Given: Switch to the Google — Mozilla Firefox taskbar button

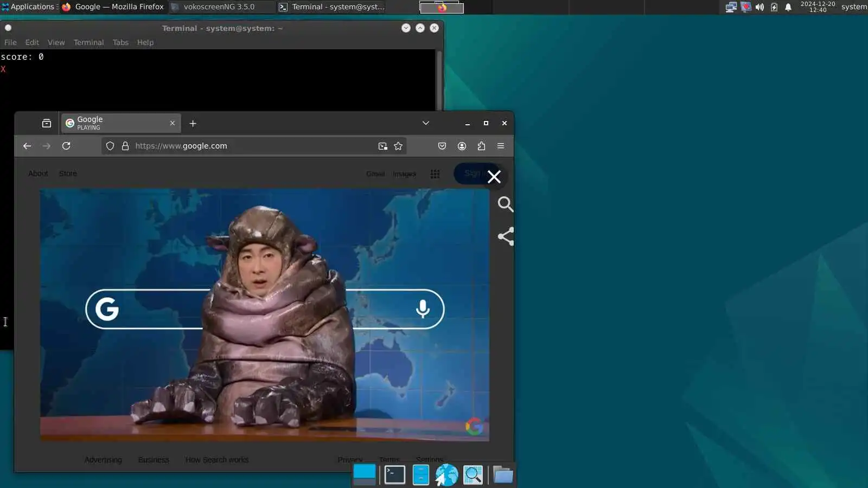Looking at the screenshot, I should [x=113, y=7].
